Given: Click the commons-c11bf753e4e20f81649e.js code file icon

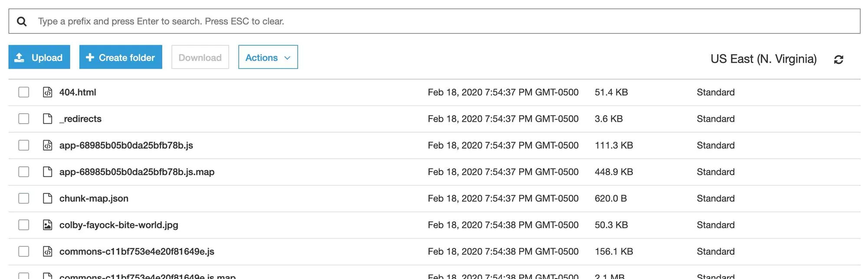Looking at the screenshot, I should (48, 251).
